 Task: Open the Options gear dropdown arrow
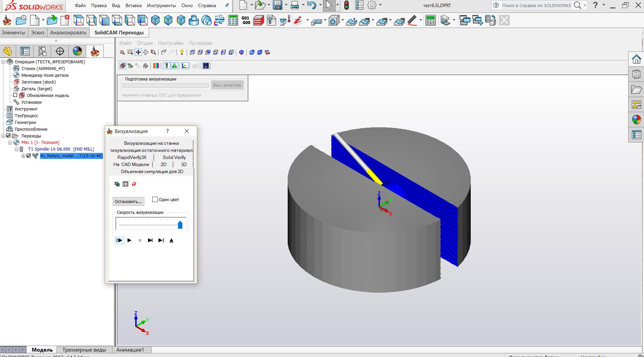[380, 5]
